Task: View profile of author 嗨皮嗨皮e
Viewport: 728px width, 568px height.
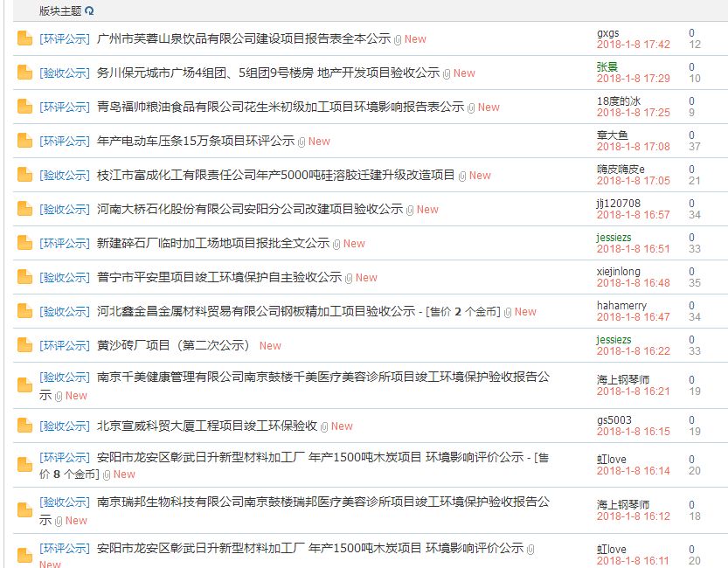Action: [x=621, y=169]
